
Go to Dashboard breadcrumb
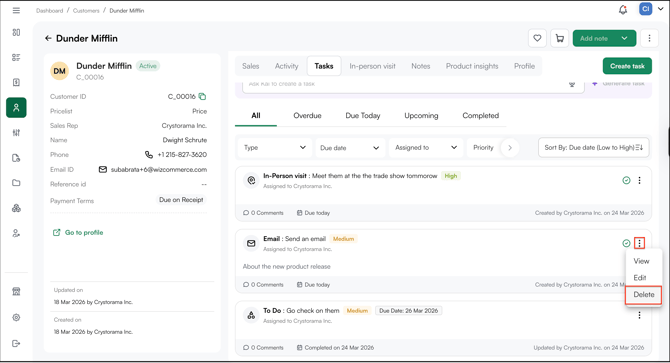click(50, 11)
